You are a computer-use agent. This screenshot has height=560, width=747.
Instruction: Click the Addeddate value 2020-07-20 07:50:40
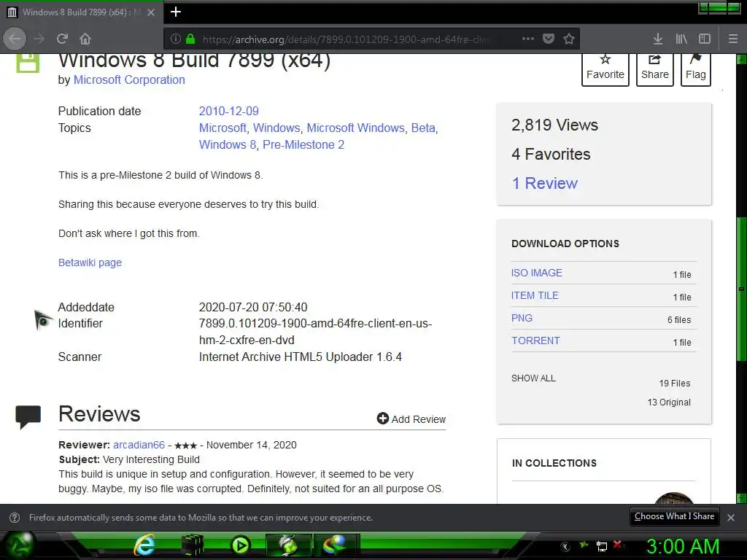pyautogui.click(x=253, y=307)
